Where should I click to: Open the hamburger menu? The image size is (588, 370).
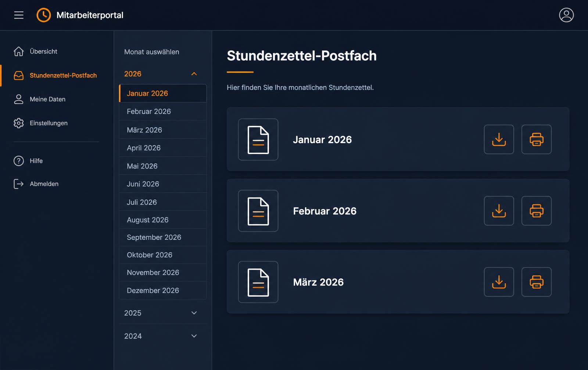19,15
